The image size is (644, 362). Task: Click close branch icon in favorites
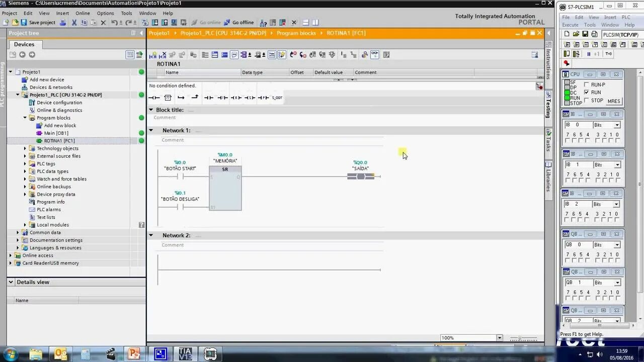click(195, 98)
